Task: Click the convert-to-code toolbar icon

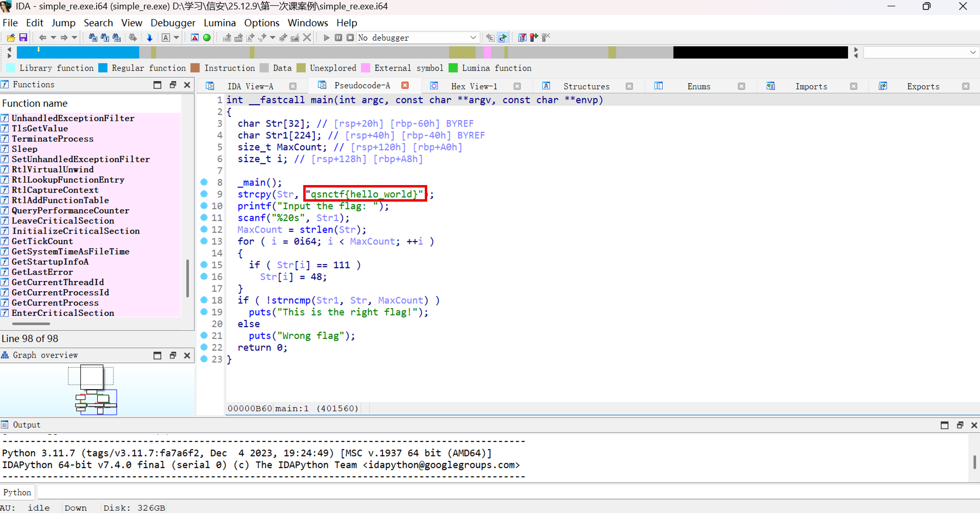Action: (x=227, y=38)
